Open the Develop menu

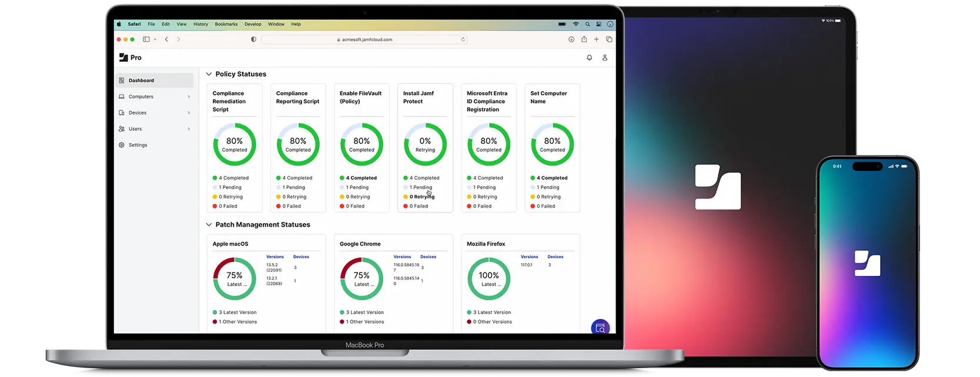pos(253,24)
